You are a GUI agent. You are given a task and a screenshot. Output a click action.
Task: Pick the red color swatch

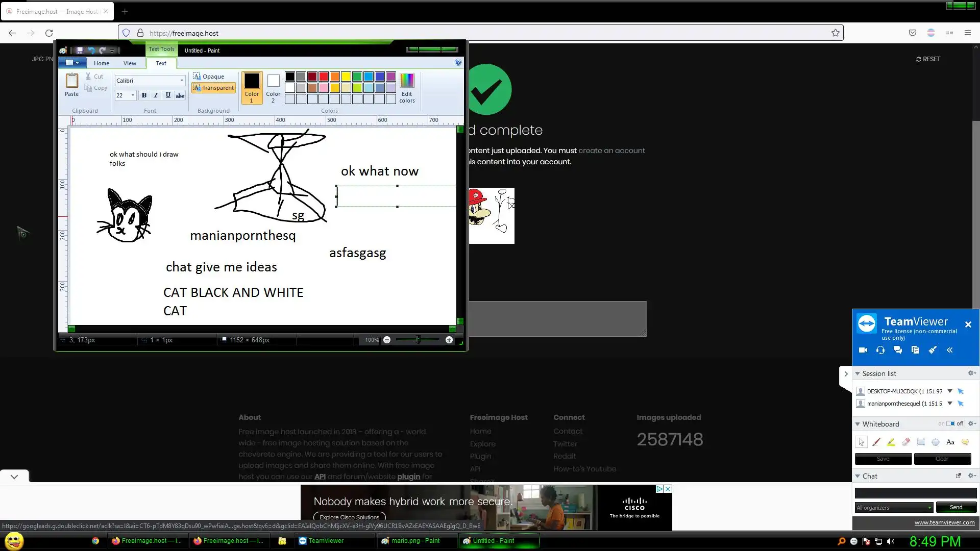(324, 77)
